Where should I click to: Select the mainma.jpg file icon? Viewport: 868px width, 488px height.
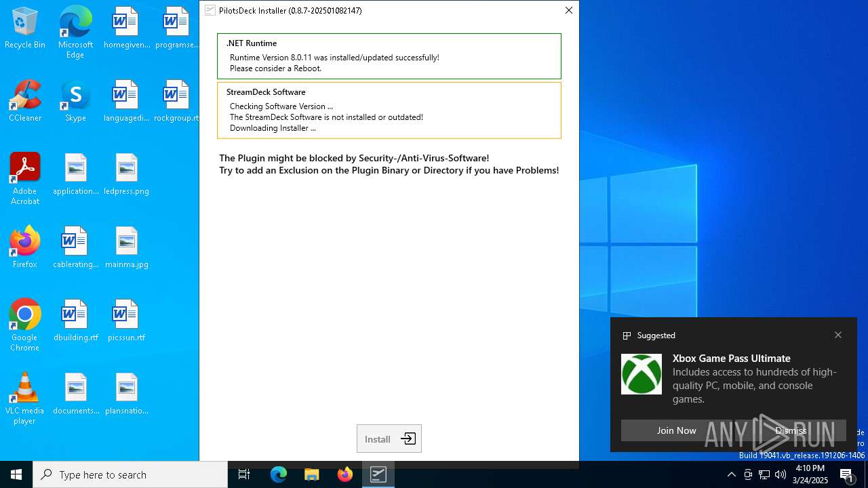[127, 248]
